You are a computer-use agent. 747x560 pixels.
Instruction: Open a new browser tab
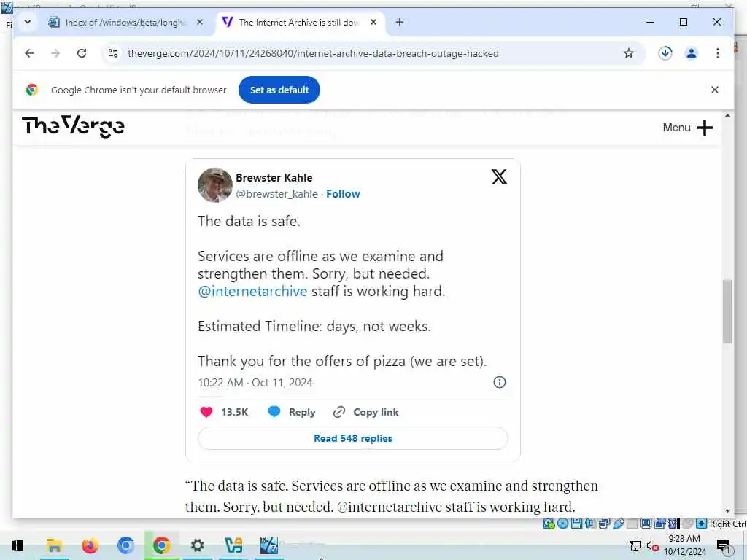click(x=400, y=23)
